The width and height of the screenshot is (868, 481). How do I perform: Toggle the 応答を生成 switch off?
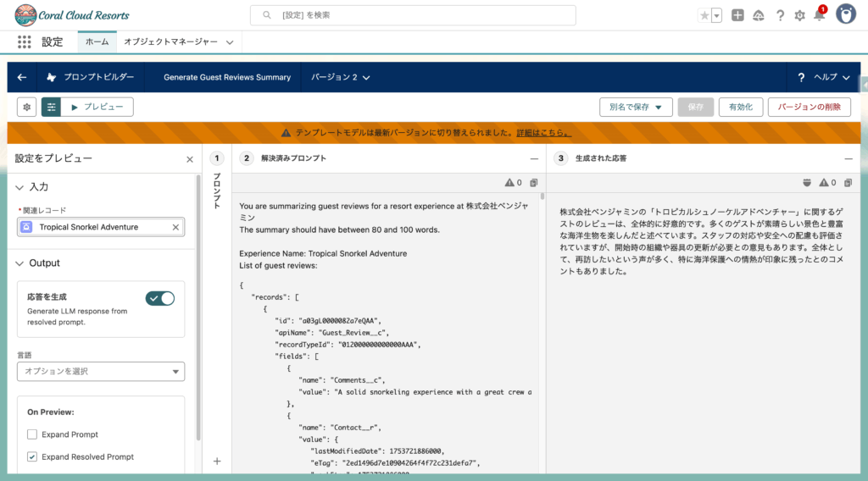click(x=159, y=298)
